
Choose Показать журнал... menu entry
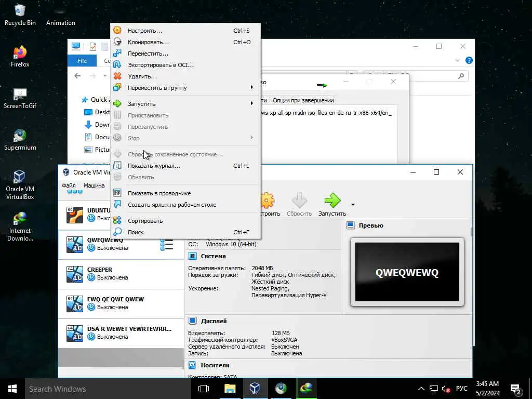point(185,166)
